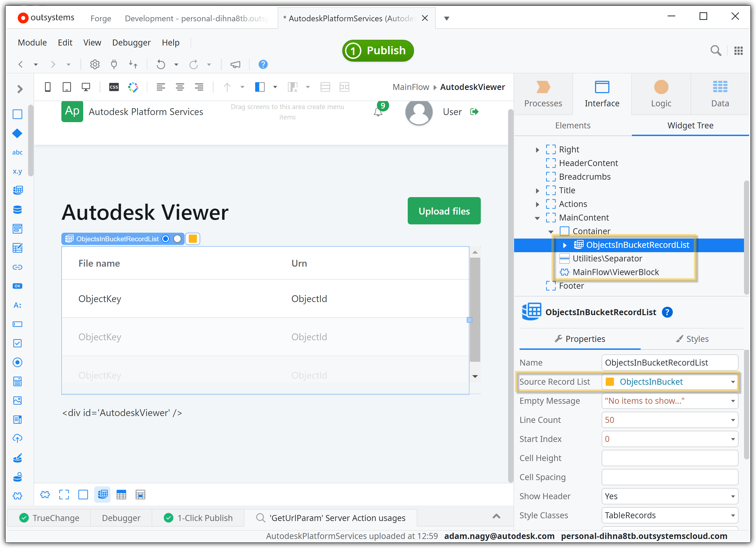The image size is (756, 548).
Task: Click the table records breadcrumb icon at bottom
Action: pyautogui.click(x=103, y=495)
